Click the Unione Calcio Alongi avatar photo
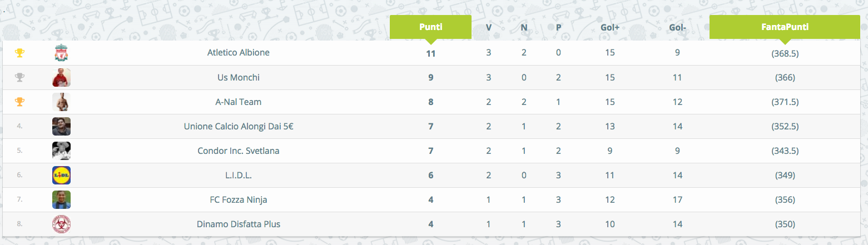 (x=61, y=126)
